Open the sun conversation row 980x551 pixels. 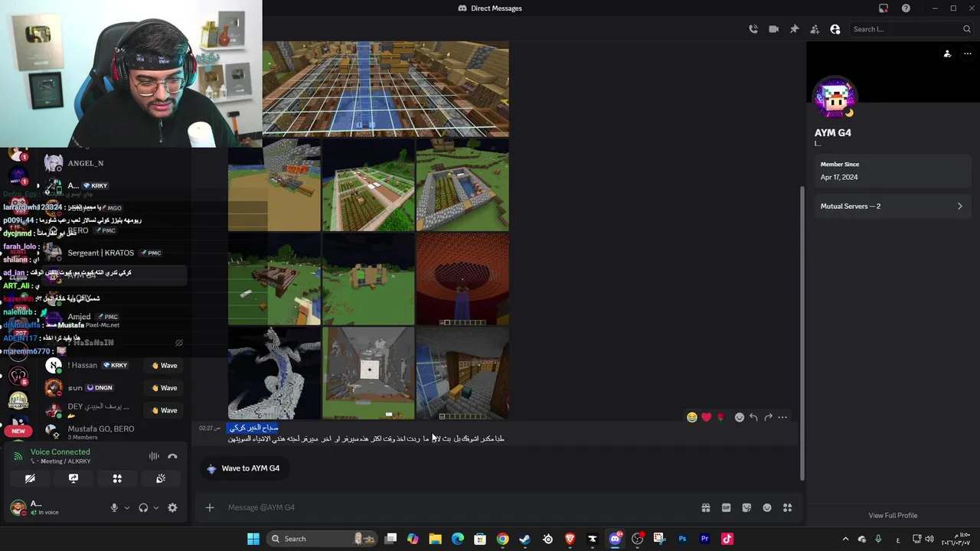92,388
